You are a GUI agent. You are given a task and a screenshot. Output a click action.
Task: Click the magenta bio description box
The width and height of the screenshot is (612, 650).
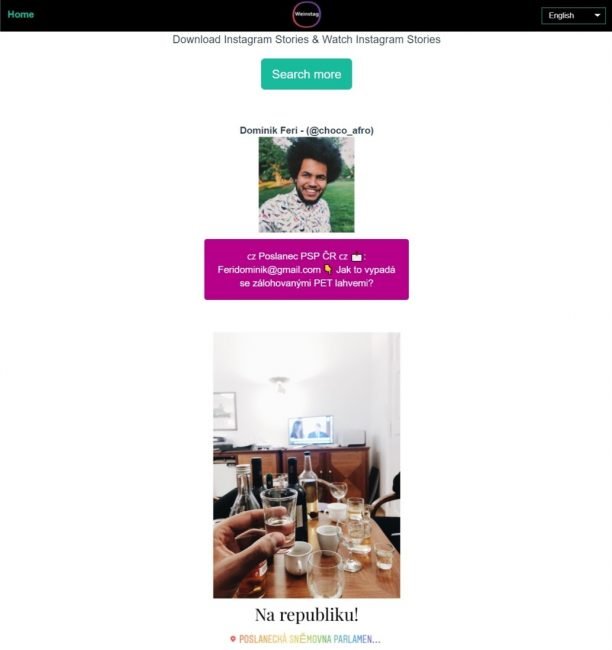[x=306, y=269]
